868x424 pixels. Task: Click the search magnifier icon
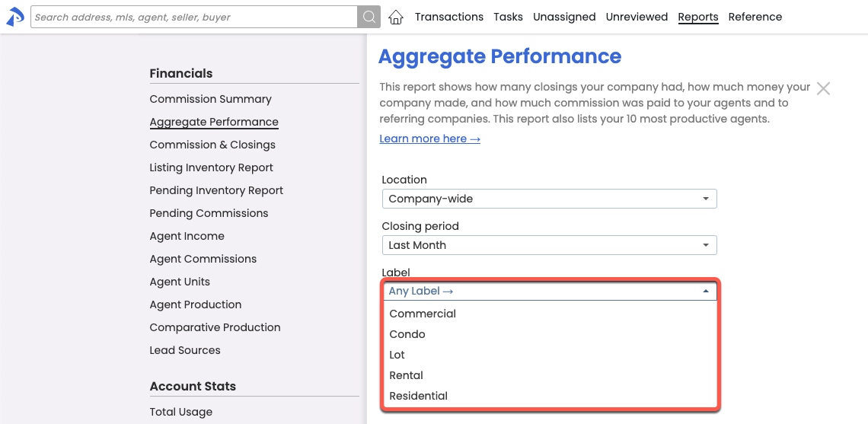369,18
